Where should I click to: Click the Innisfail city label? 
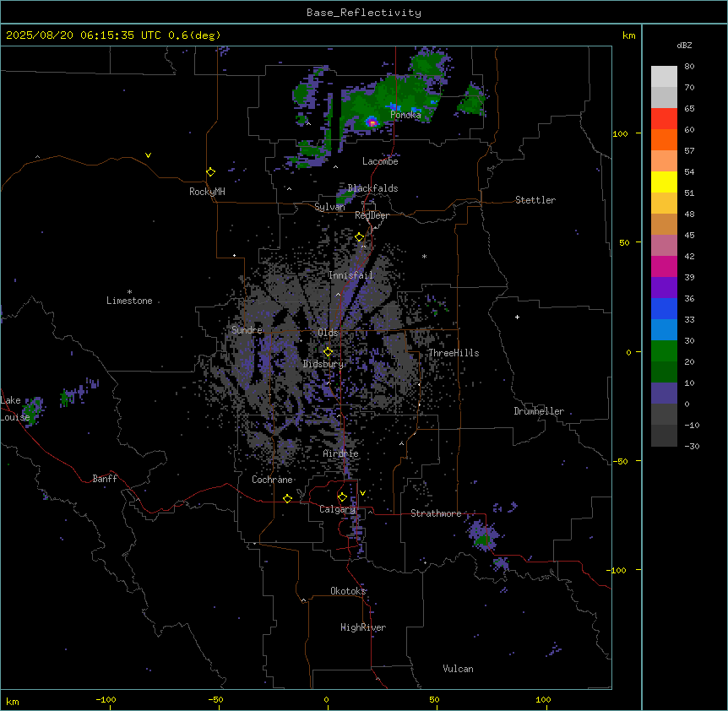pyautogui.click(x=350, y=275)
